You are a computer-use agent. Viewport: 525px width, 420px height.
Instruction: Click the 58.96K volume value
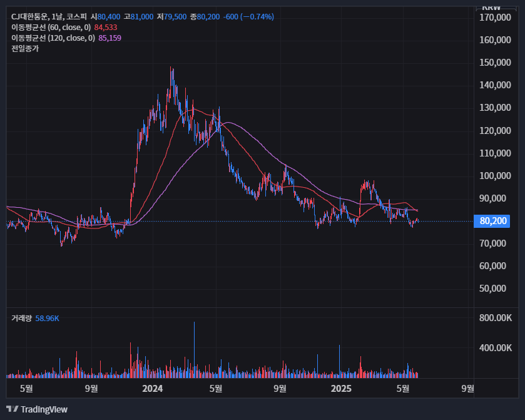coord(47,318)
